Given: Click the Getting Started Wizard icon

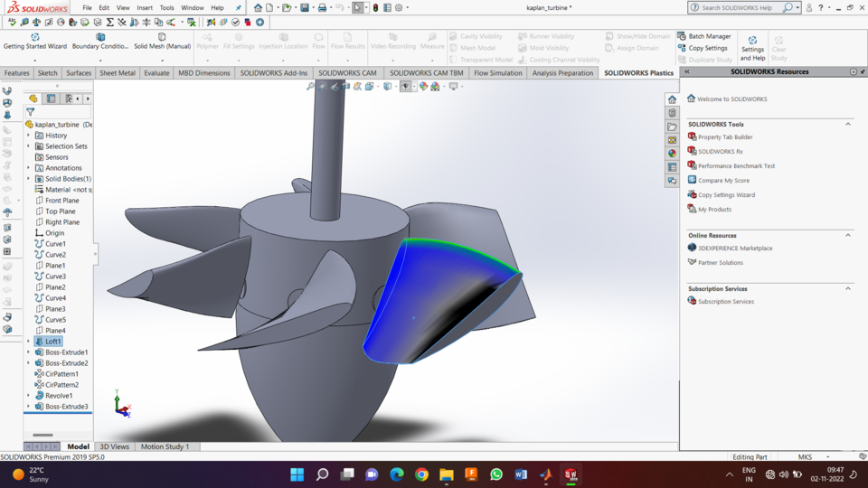Looking at the screenshot, I should point(35,37).
